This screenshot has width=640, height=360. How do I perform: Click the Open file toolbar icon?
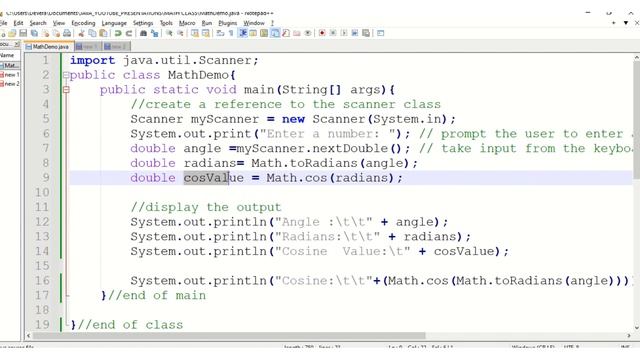click(12, 33)
